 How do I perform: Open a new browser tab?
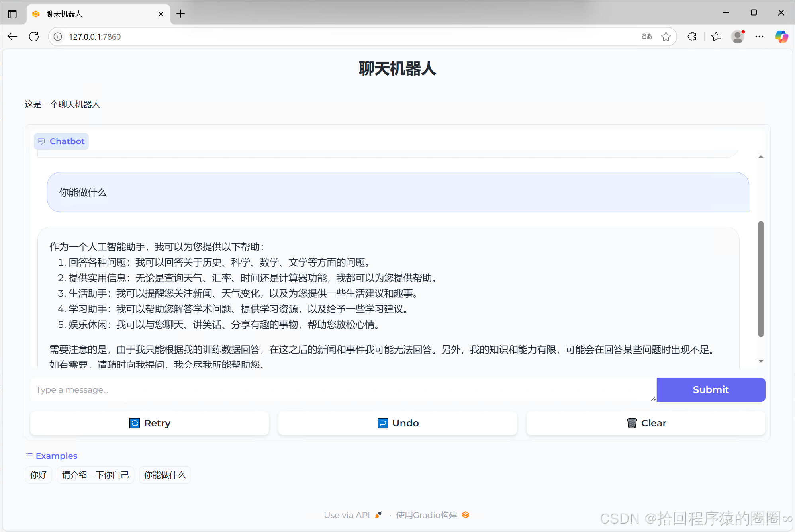point(180,14)
